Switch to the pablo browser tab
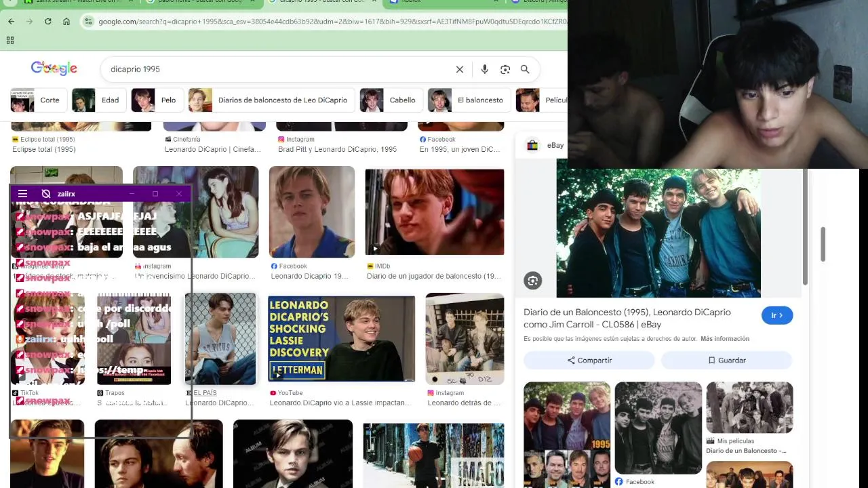Image resolution: width=868 pixels, height=488 pixels. 201,2
